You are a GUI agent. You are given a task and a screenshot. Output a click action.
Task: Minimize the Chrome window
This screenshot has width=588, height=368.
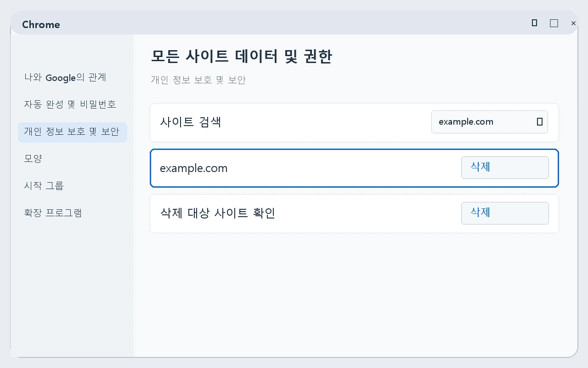coord(534,23)
